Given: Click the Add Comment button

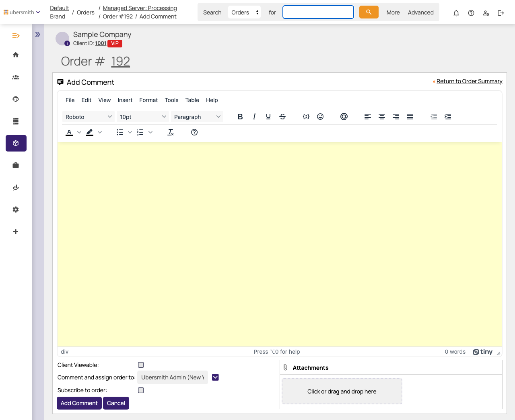Looking at the screenshot, I should pos(79,403).
